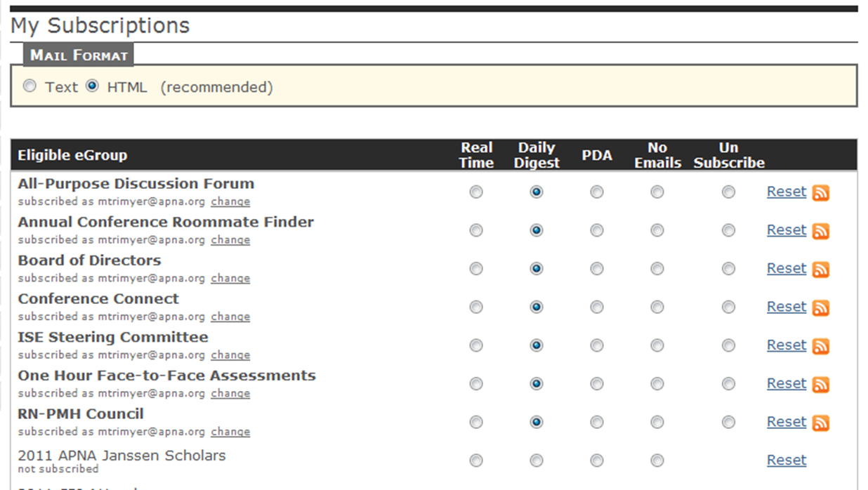868x490 pixels.
Task: Set RN-PMH Council to PDA delivery
Action: [x=596, y=422]
